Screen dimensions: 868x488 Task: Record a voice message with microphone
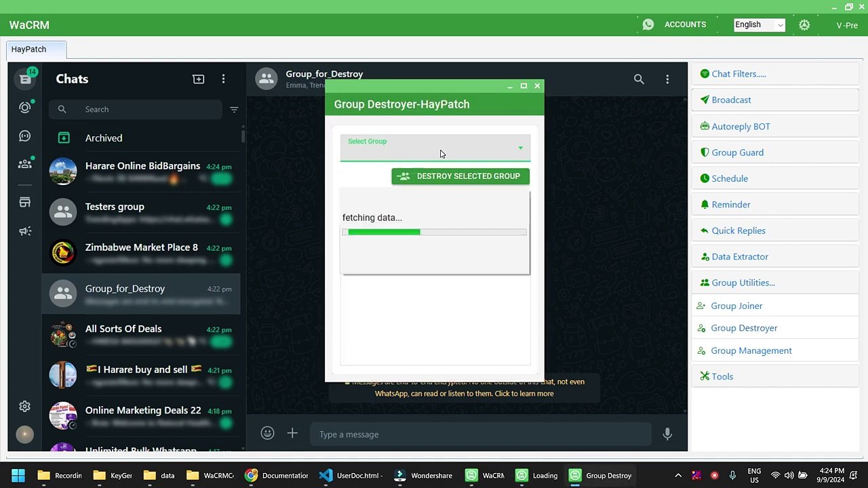(x=667, y=434)
